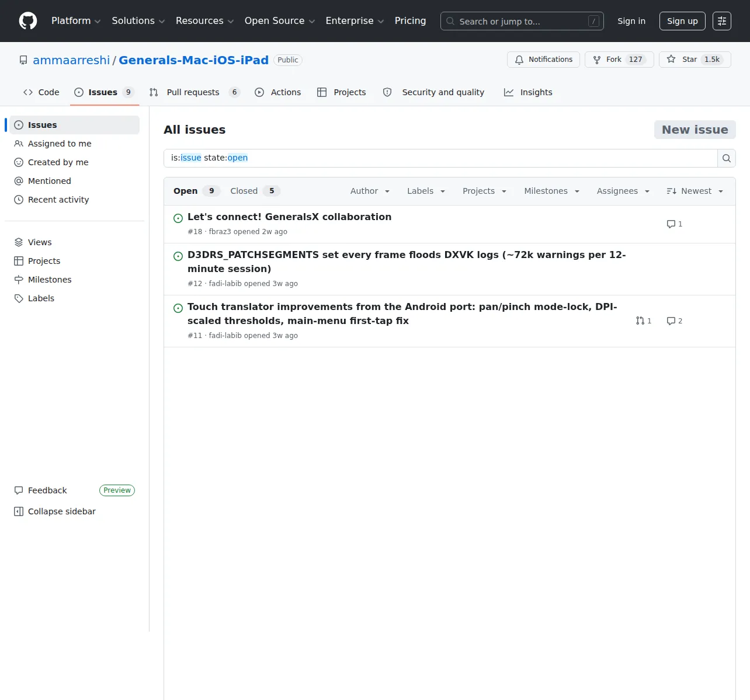
Task: Click the Issues circle icon in sidebar
Action: pyautogui.click(x=19, y=125)
